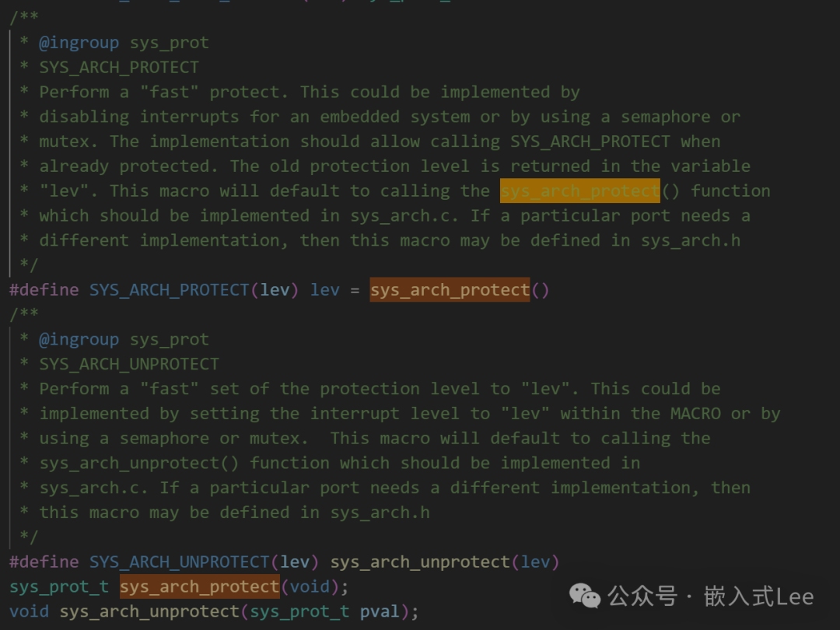This screenshot has height=630, width=840.
Task: Click the SYS_ARCH_UNPROTECT macro name after #define
Action: click(179, 562)
